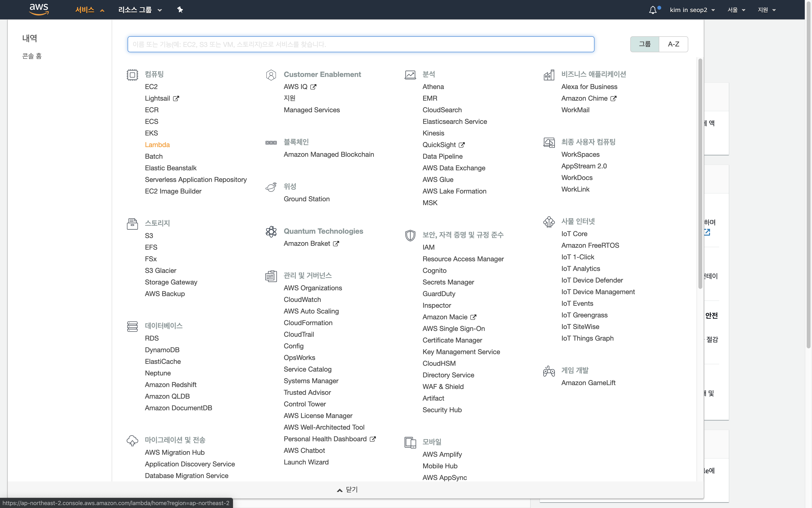Open AWS Migration Hub

(175, 453)
